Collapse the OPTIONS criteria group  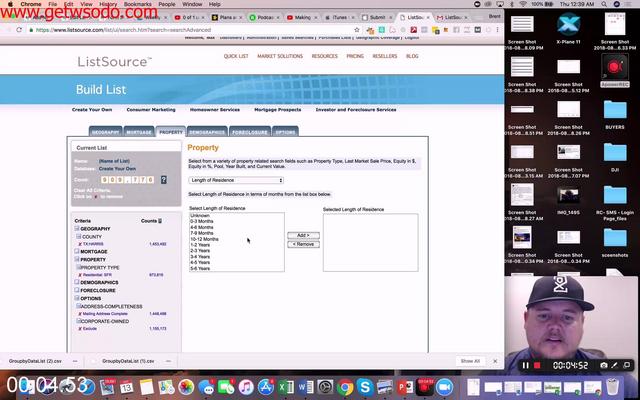point(77,298)
